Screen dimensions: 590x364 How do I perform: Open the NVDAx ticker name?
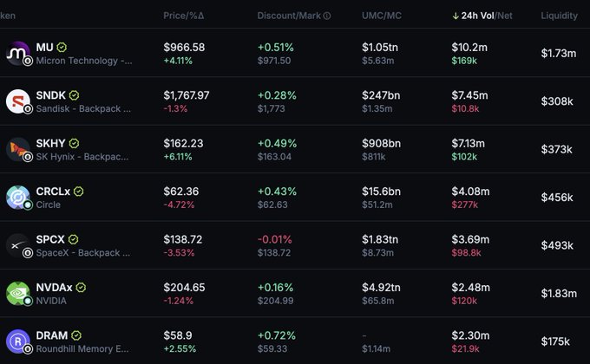54,288
